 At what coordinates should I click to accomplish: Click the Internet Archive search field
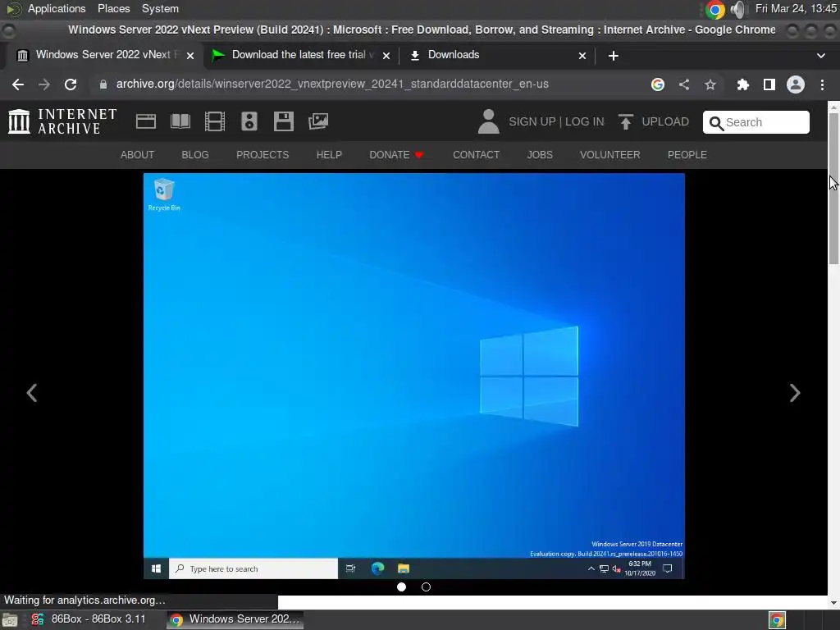[x=756, y=122]
